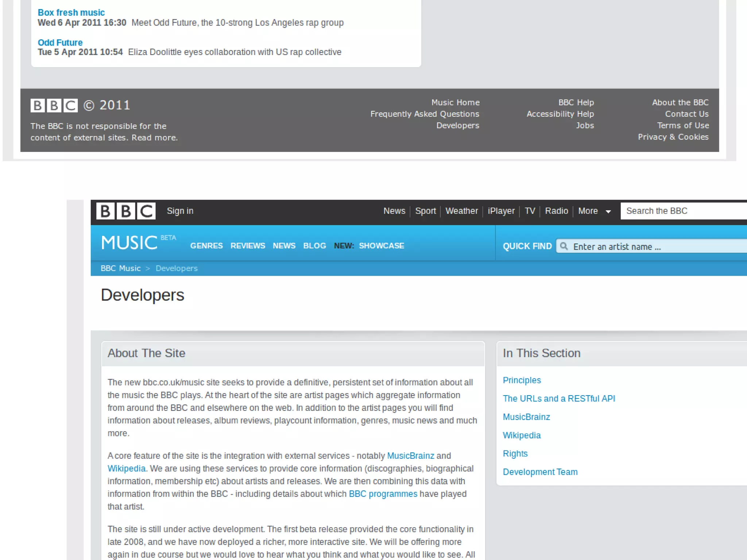Open the News item in the Music navigation

(284, 246)
